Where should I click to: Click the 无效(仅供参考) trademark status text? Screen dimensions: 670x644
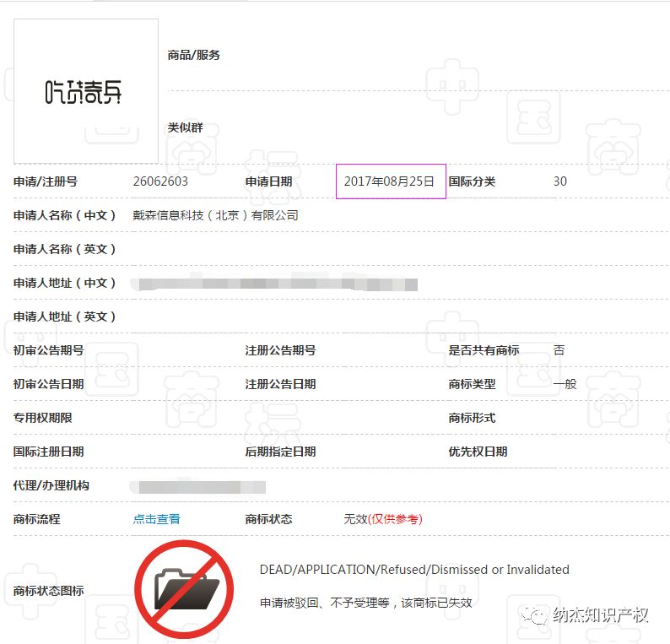click(x=383, y=519)
